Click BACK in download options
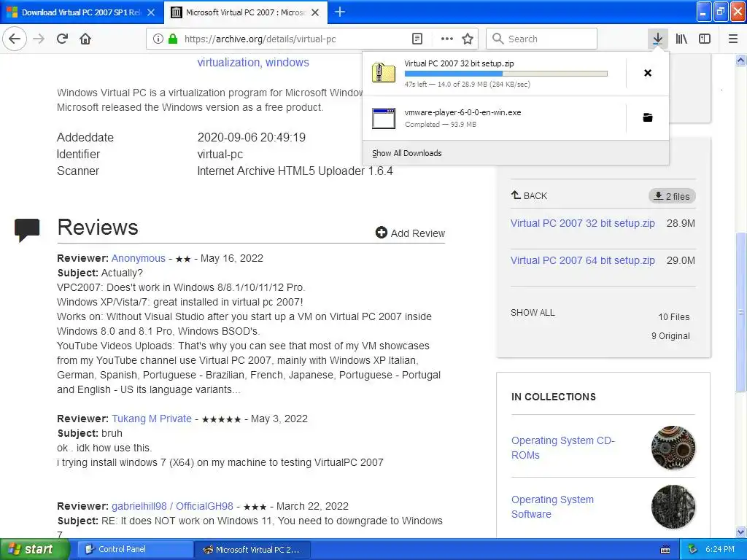Image resolution: width=747 pixels, height=560 pixels. point(530,195)
